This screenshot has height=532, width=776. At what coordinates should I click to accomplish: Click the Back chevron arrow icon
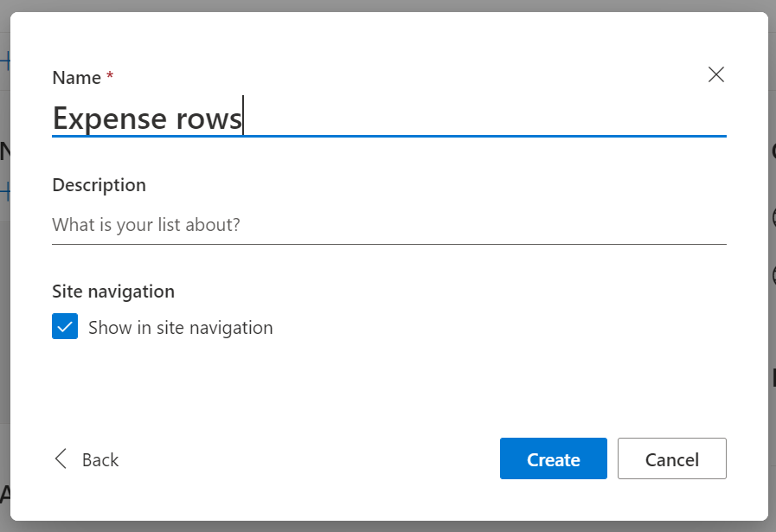point(61,458)
